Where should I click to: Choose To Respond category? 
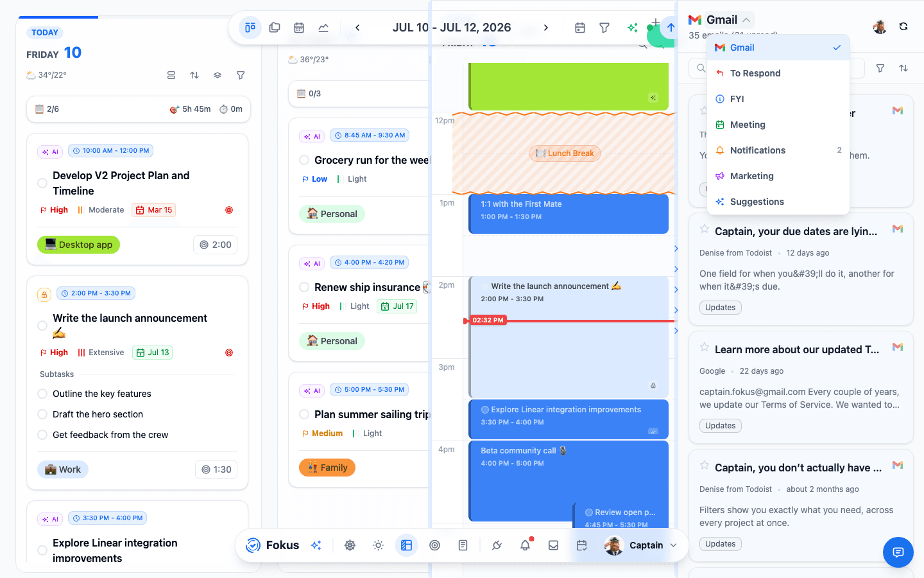pos(778,73)
